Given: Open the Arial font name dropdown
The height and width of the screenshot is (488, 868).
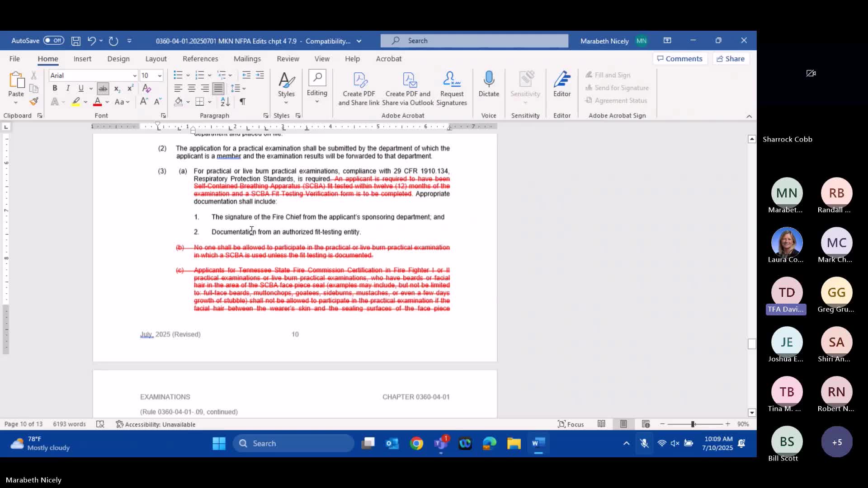Looking at the screenshot, I should click(134, 75).
